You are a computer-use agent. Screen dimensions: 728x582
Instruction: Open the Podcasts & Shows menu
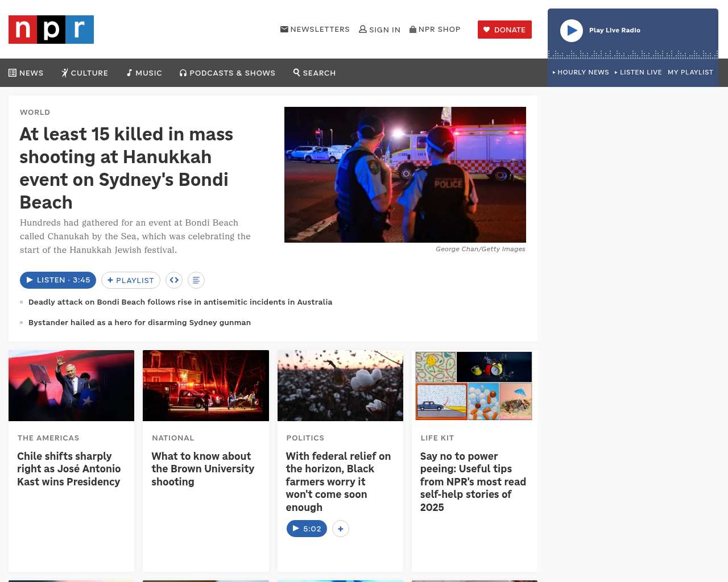click(x=227, y=73)
